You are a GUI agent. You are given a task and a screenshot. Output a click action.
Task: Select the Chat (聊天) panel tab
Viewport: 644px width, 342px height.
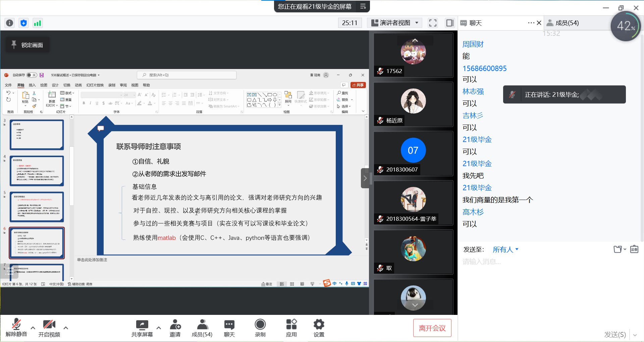475,23
